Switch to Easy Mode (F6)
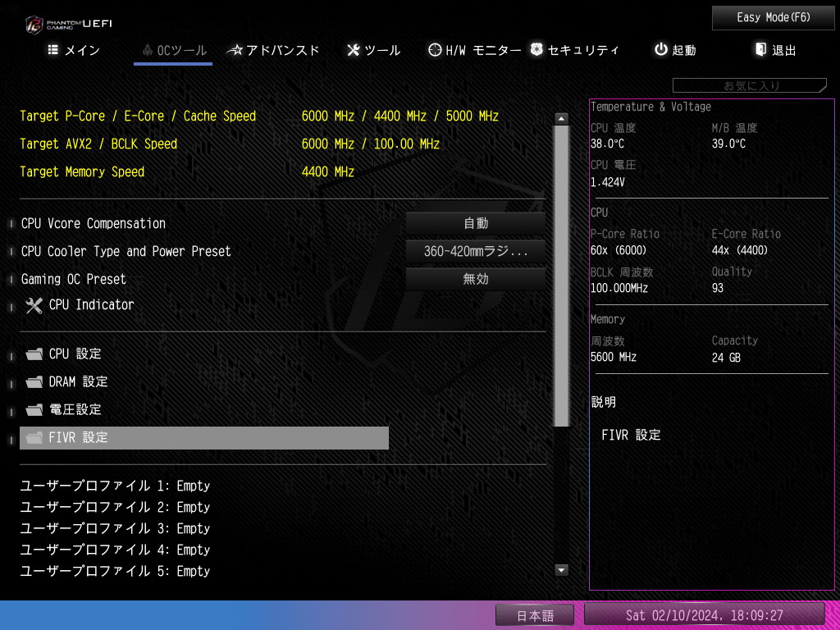Screen dimensions: 840x630 pos(773,18)
